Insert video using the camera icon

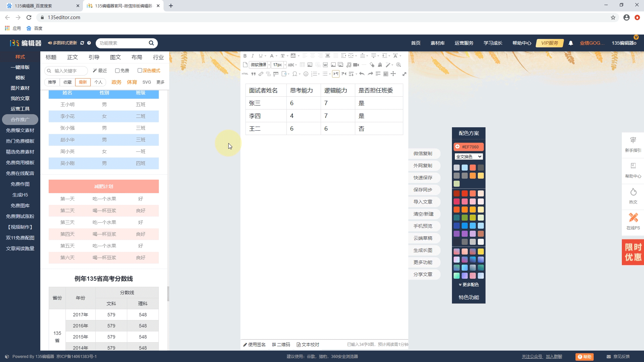(x=356, y=65)
